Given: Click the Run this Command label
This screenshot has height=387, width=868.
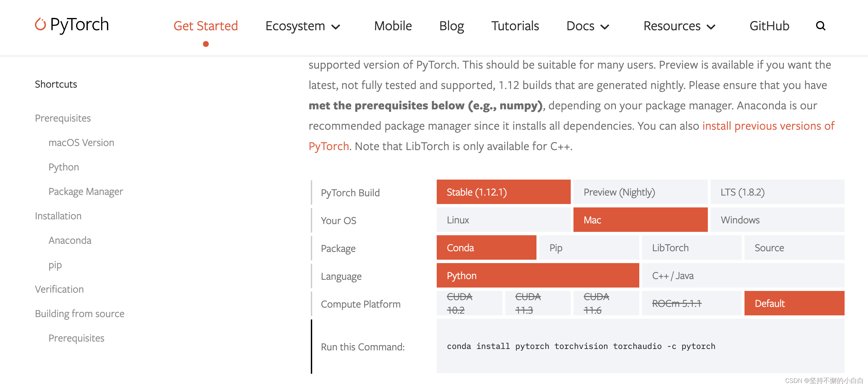Looking at the screenshot, I should coord(362,347).
